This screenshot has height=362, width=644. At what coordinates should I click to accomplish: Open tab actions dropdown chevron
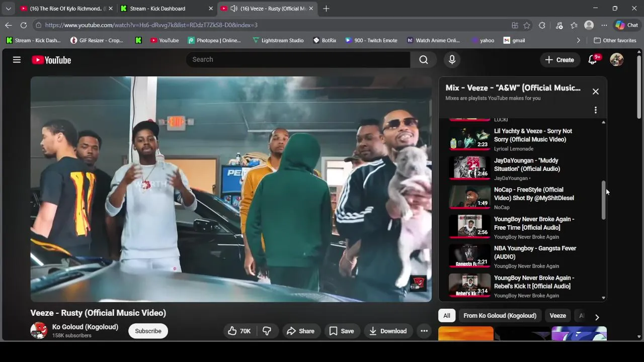(x=8, y=9)
